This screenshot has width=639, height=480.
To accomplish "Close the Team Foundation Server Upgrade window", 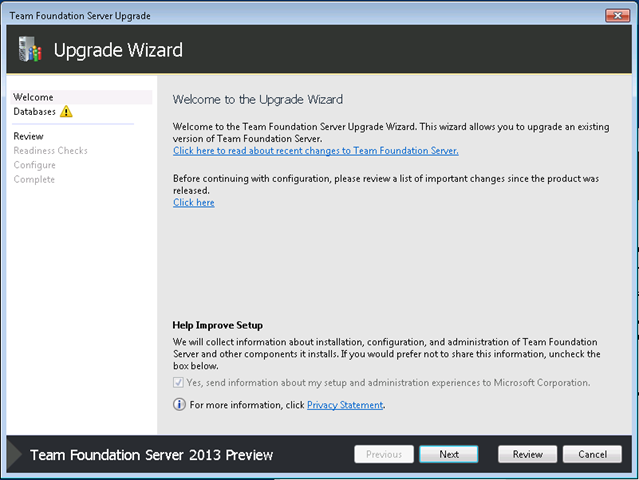I will click(x=618, y=15).
